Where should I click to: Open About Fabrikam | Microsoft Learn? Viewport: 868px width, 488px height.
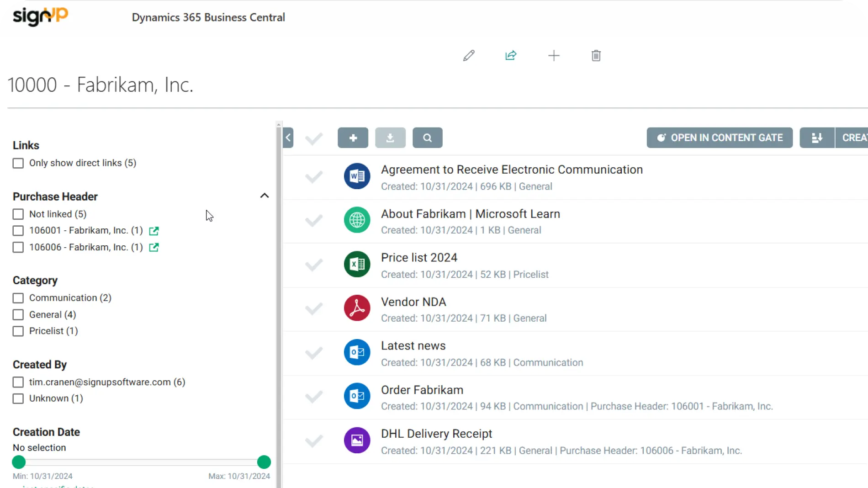click(x=471, y=214)
